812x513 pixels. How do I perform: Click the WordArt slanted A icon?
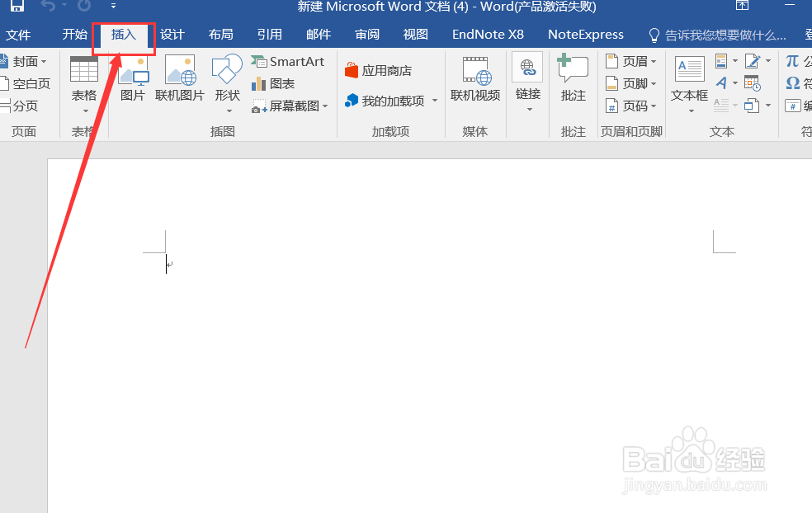[x=721, y=82]
